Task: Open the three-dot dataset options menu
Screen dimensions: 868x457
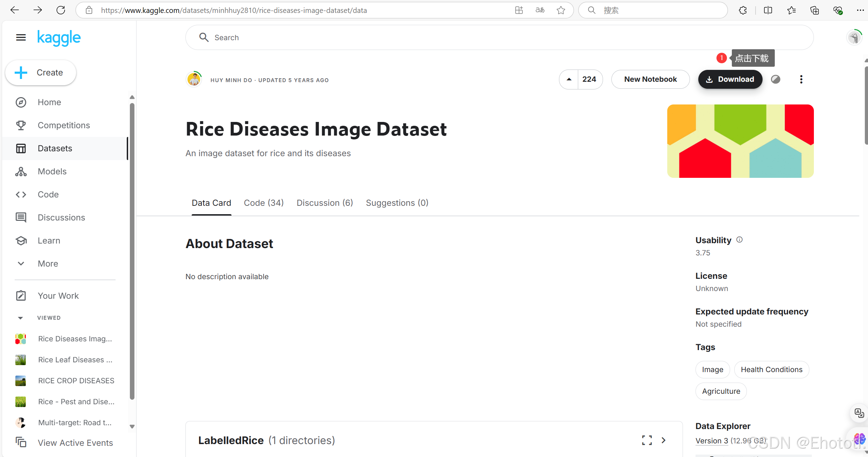Action: (801, 79)
